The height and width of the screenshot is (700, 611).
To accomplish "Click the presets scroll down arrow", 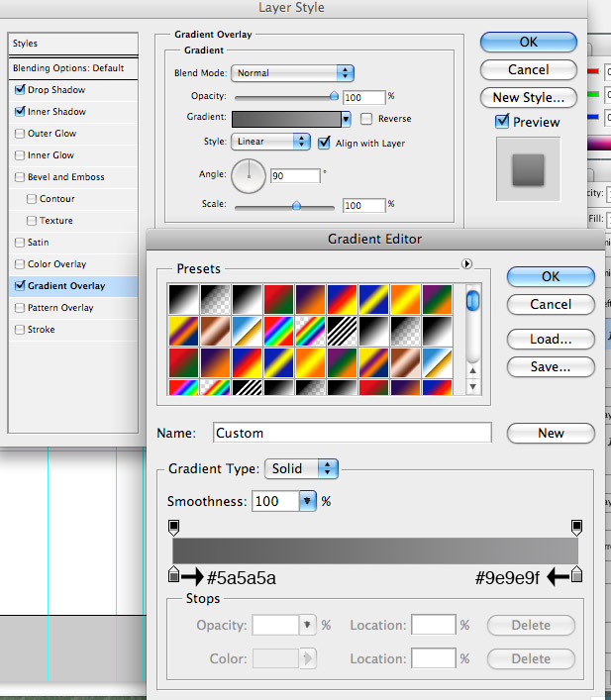I will pos(472,386).
